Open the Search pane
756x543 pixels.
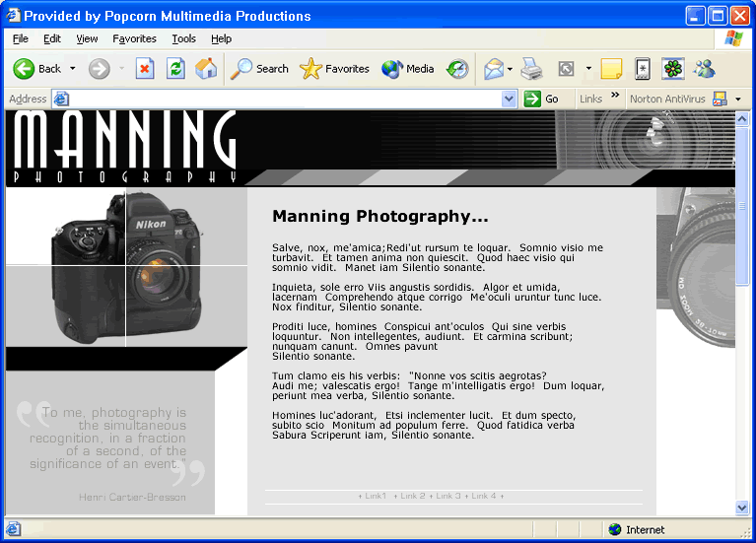pyautogui.click(x=259, y=69)
